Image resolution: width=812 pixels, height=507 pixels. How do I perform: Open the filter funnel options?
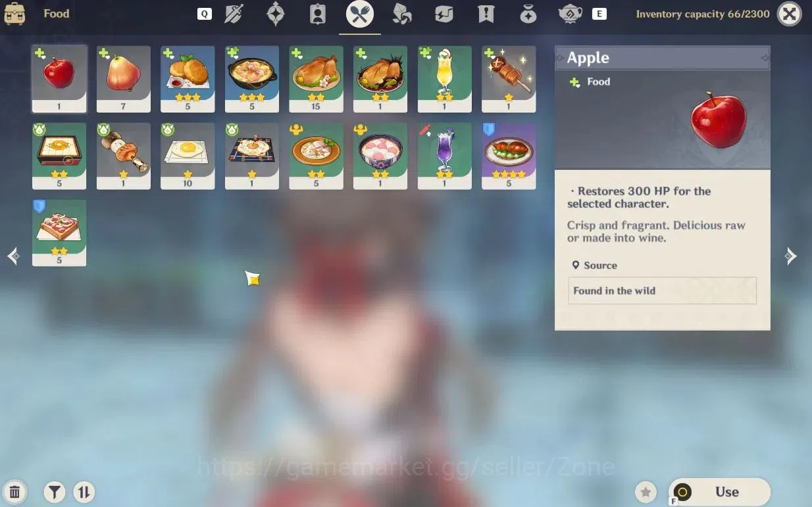click(55, 492)
